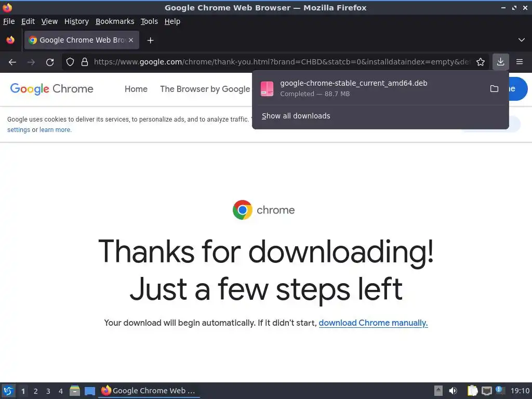Click the Firefox logo in title bar

tap(7, 7)
